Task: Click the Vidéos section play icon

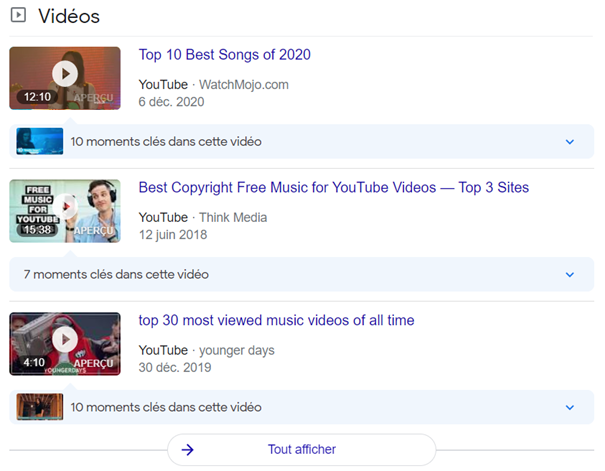Action: pos(18,15)
